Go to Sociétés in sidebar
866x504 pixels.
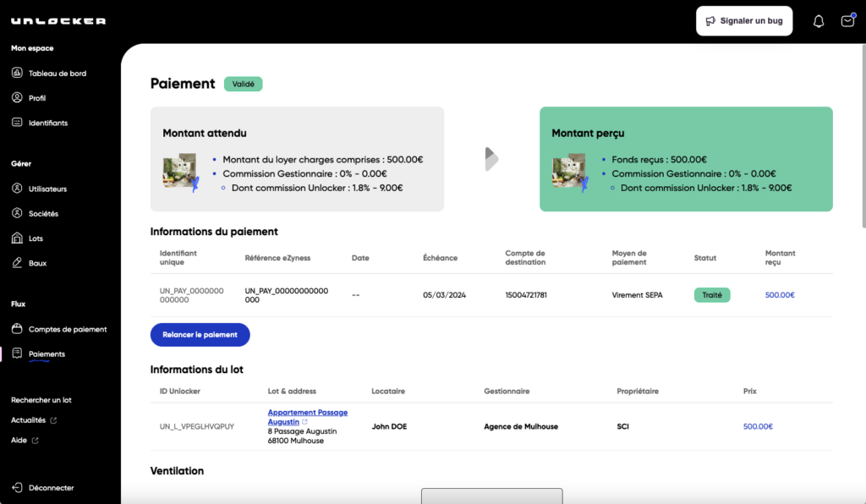point(43,214)
